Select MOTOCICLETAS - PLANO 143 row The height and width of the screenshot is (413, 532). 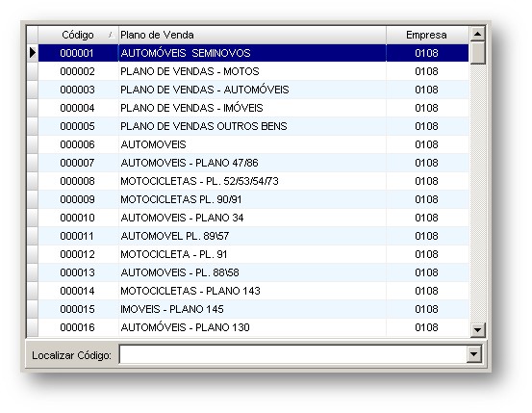click(253, 291)
